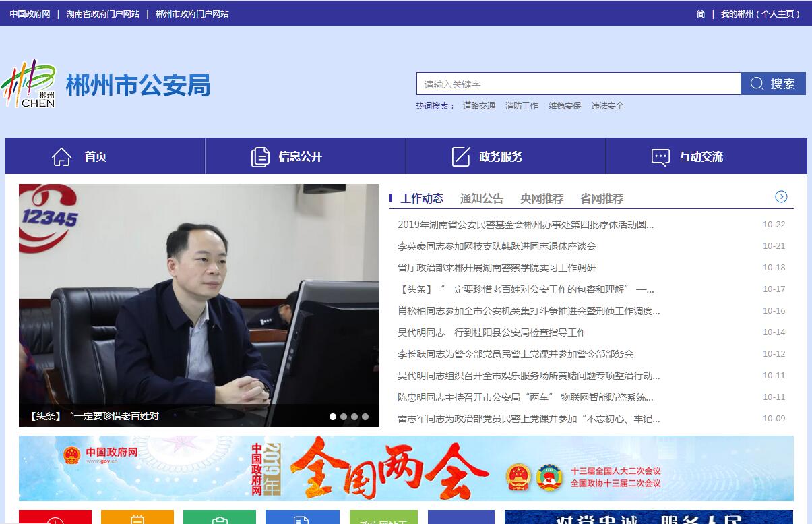Click the home icon in navigation bar
Image resolution: width=812 pixels, height=524 pixels.
click(x=61, y=156)
